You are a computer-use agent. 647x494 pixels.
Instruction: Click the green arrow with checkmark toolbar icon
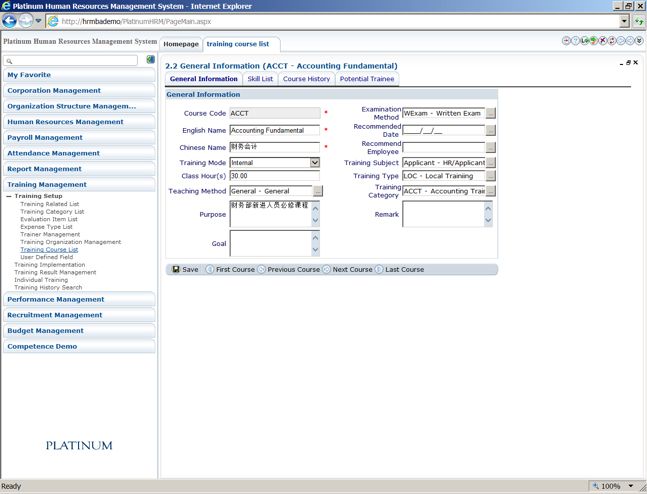click(x=593, y=40)
